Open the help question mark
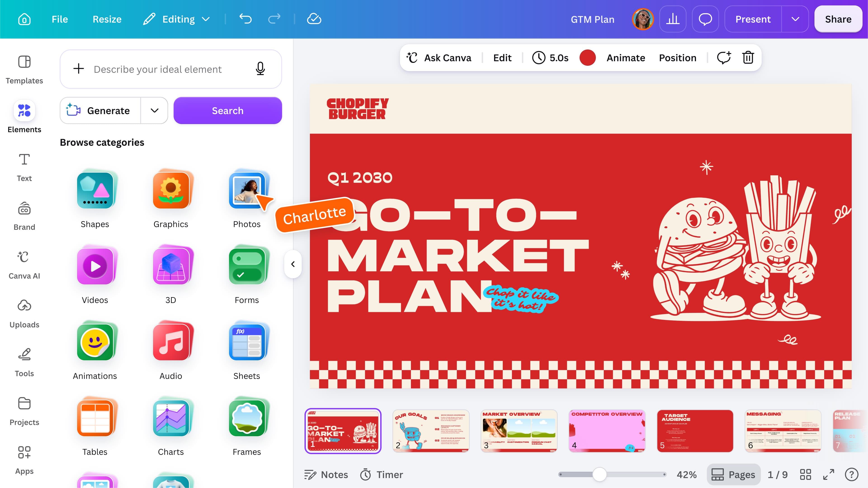 tap(851, 474)
